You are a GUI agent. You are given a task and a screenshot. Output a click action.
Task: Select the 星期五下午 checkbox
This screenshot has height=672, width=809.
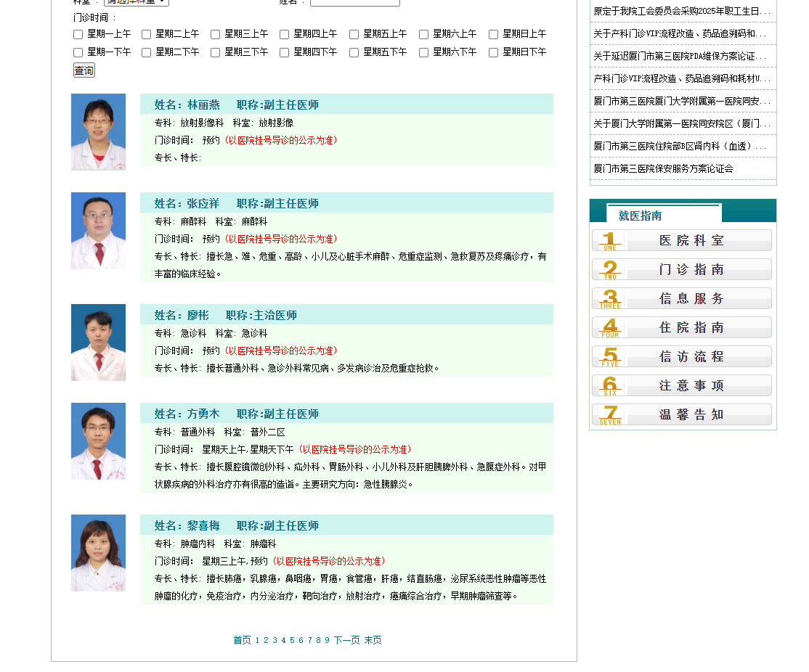coord(354,52)
